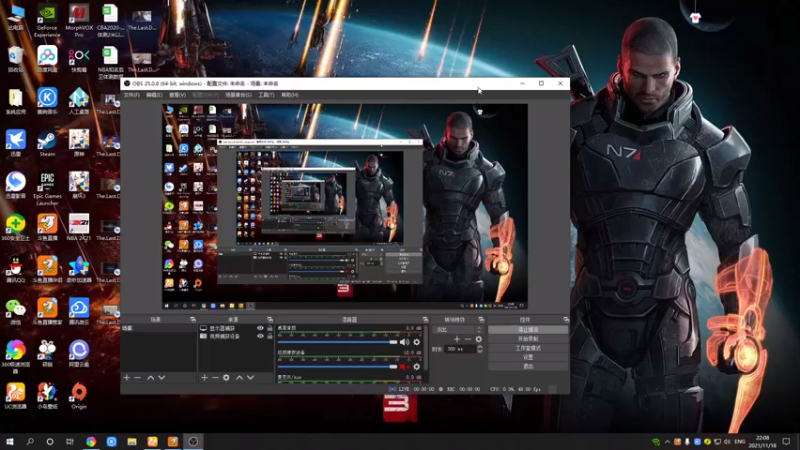800x450 pixels.
Task: Open Windows Start menu
Action: click(10, 441)
